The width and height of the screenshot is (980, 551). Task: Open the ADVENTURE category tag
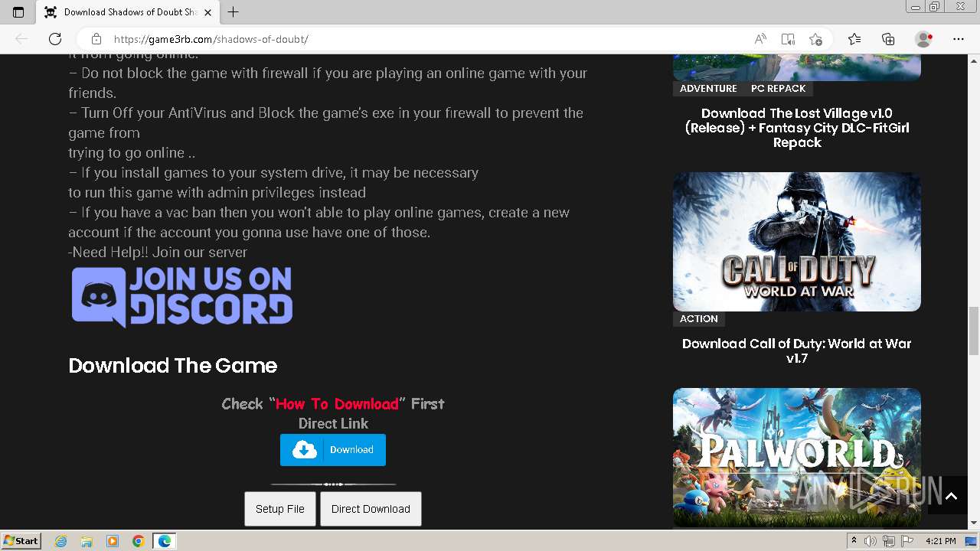(x=708, y=88)
